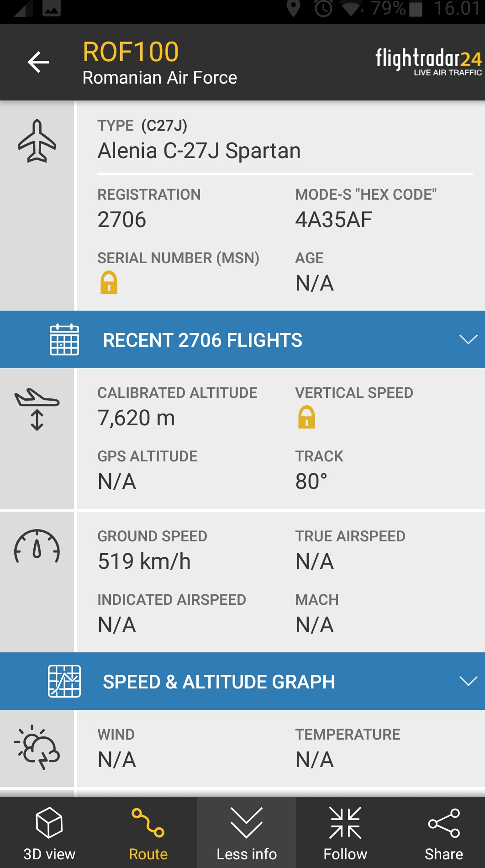Tap the vertical speed lock icon

tap(306, 417)
